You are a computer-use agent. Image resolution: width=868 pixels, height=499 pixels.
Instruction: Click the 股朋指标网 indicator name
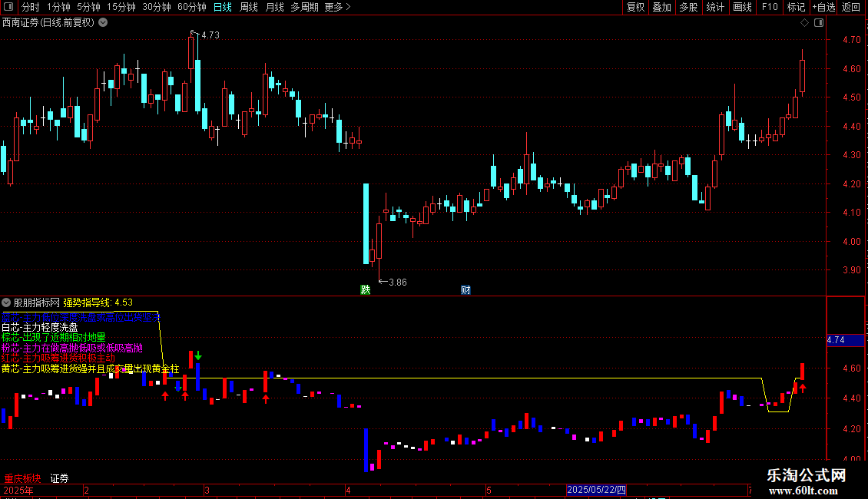[37, 302]
